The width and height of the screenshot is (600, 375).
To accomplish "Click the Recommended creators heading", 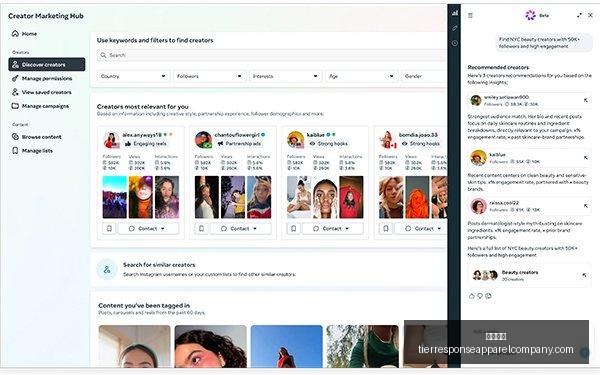I will click(x=498, y=67).
